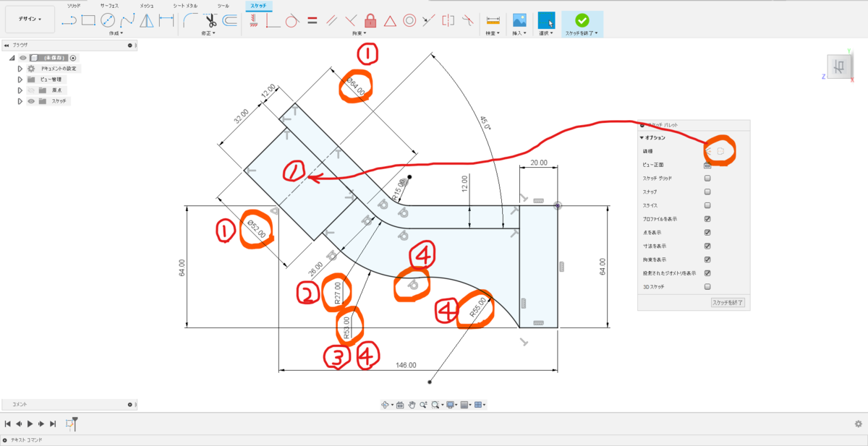Click the Select cursor tool icon

pyautogui.click(x=547, y=20)
